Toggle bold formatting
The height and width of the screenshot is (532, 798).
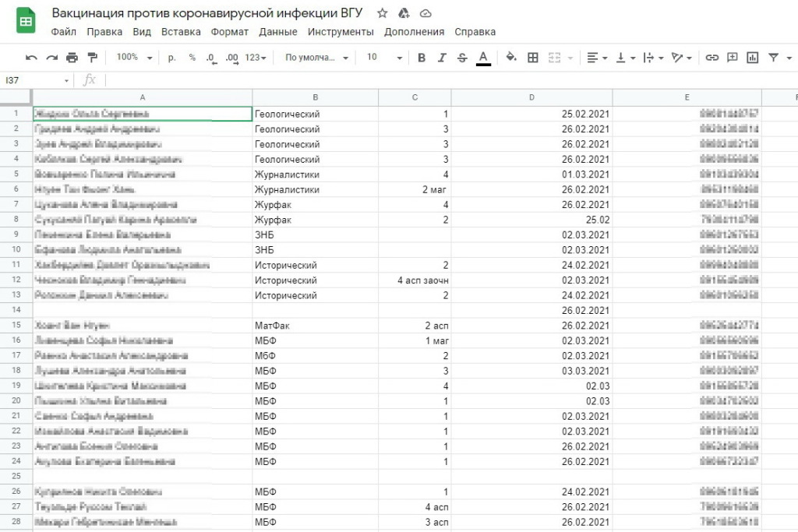tap(422, 58)
